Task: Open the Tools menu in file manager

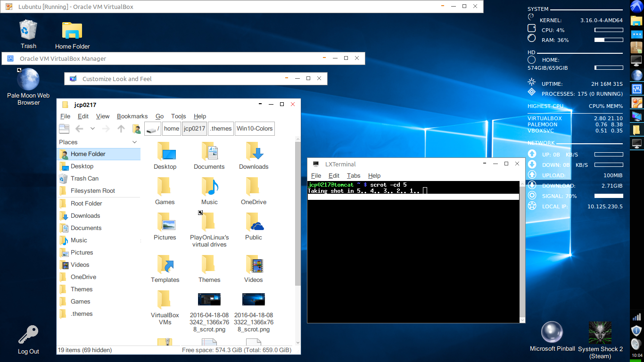Action: [x=179, y=116]
